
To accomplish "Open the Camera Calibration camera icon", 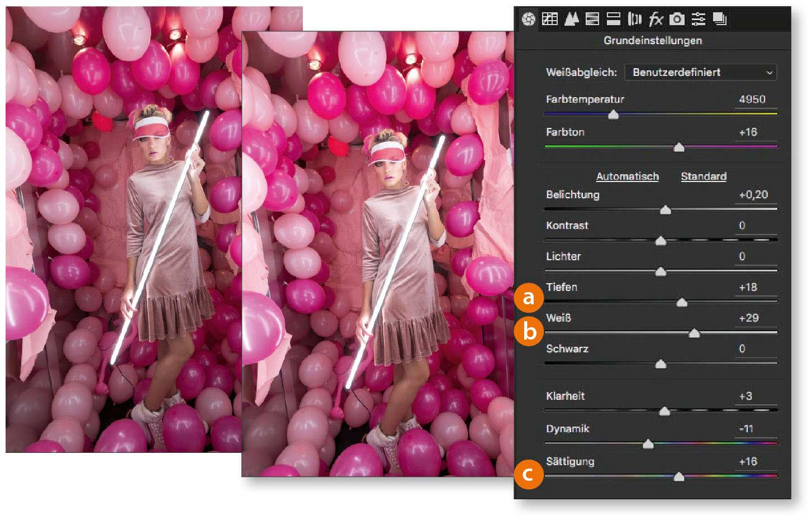I will point(677,19).
